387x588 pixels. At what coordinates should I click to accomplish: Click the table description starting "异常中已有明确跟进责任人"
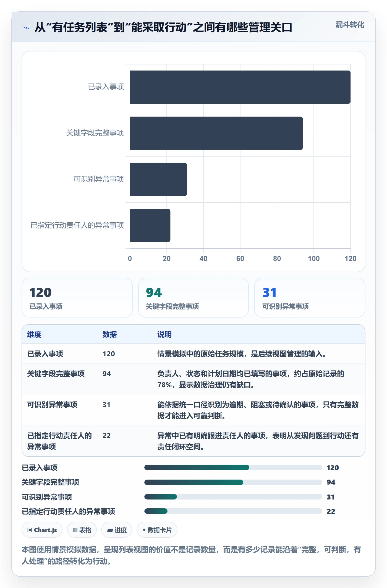(258, 441)
